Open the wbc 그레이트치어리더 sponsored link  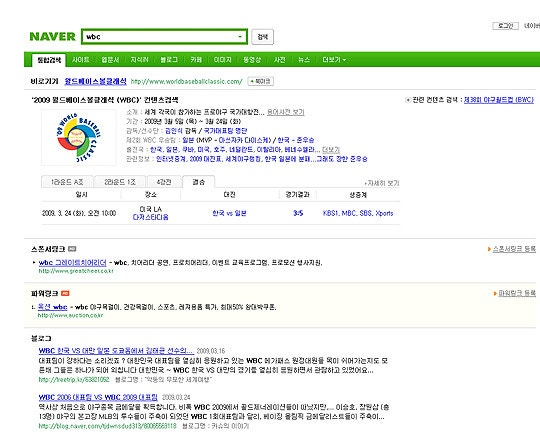pyautogui.click(x=72, y=262)
